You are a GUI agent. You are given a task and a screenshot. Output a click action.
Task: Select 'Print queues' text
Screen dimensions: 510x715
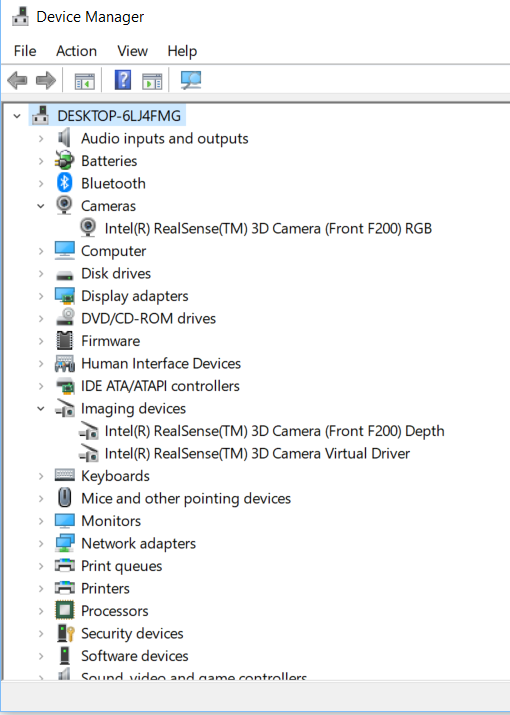pyautogui.click(x=121, y=566)
